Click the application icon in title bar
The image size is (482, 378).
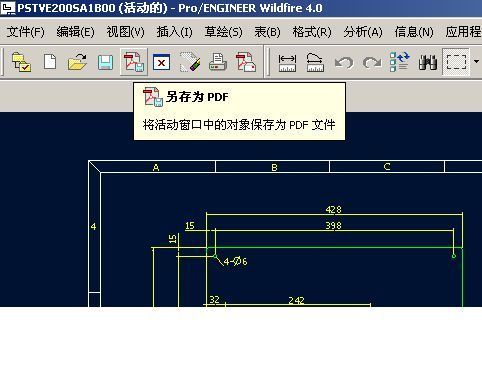(x=7, y=8)
